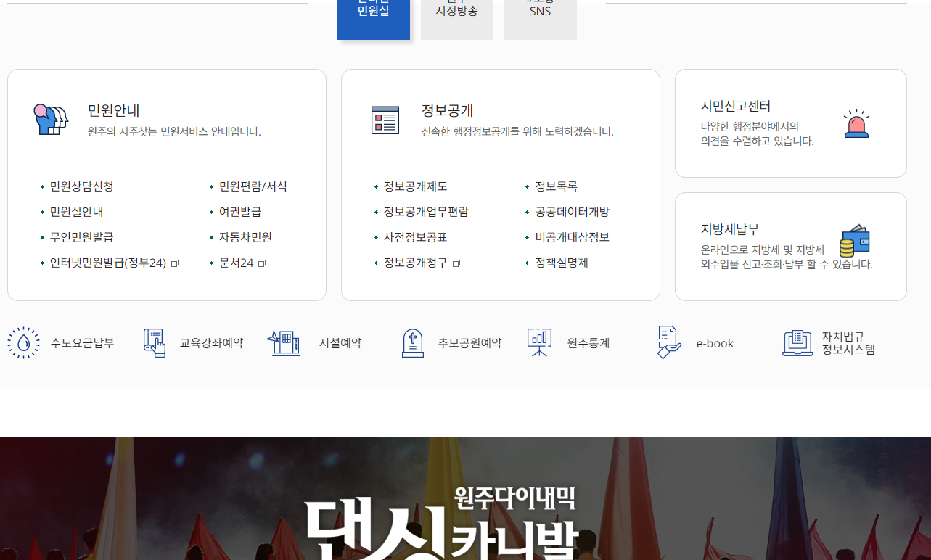Open the 시설예약 building icon
Screen dimensions: 931x560
(283, 342)
